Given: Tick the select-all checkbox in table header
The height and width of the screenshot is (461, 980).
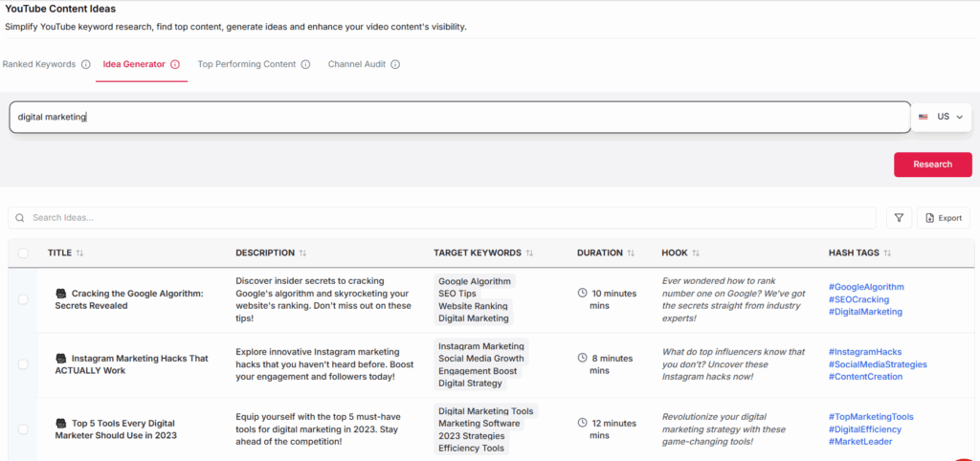Looking at the screenshot, I should coord(23,253).
